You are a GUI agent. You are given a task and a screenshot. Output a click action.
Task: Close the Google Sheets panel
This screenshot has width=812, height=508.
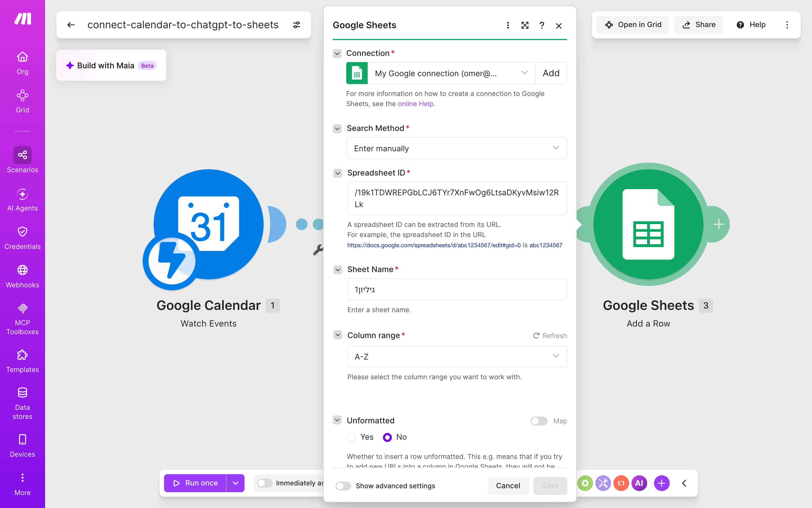click(x=559, y=26)
